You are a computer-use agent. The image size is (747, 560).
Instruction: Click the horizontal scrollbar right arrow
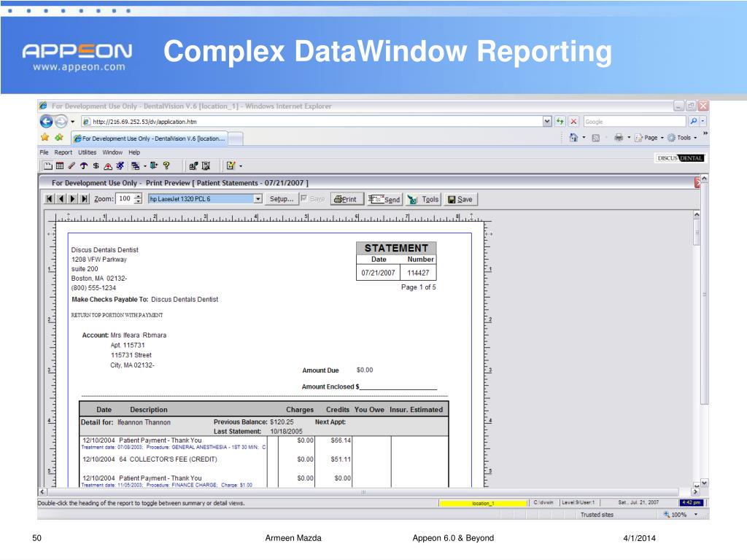(695, 492)
